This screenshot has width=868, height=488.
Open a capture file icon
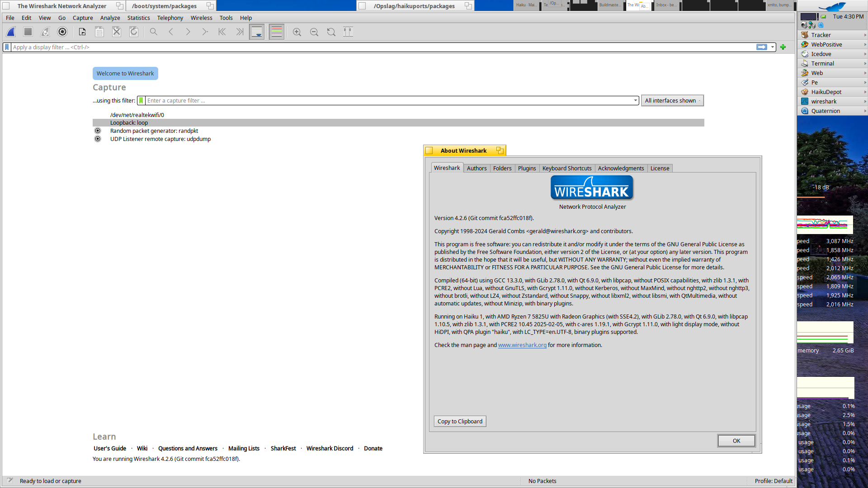coord(82,32)
